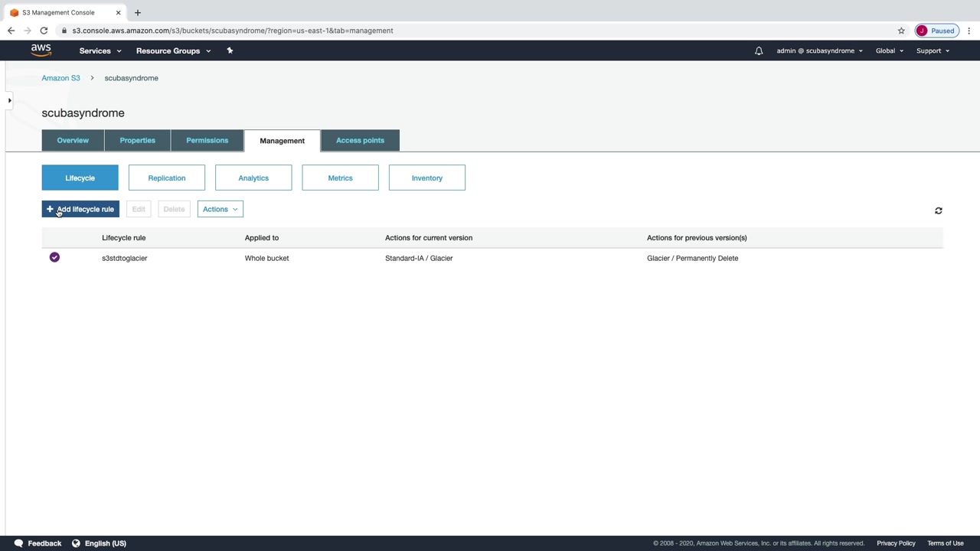The height and width of the screenshot is (551, 980).
Task: Select the Management tab
Action: (282, 141)
